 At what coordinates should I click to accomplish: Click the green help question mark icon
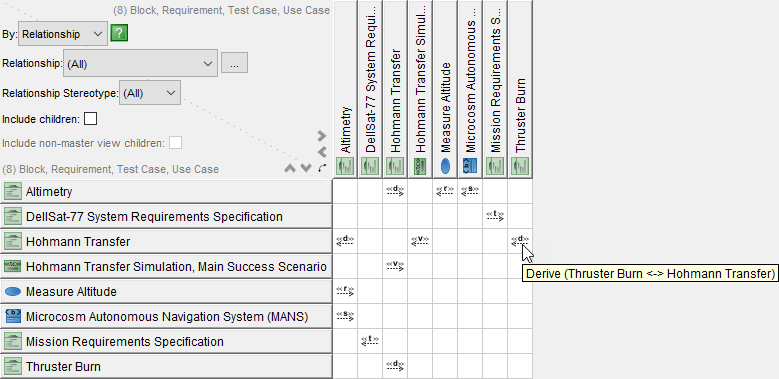[119, 33]
